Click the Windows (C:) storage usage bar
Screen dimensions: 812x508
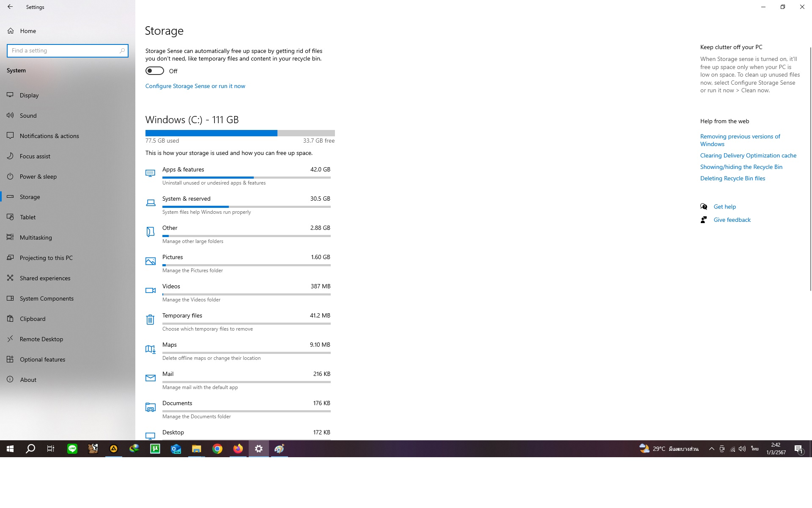[x=240, y=133]
